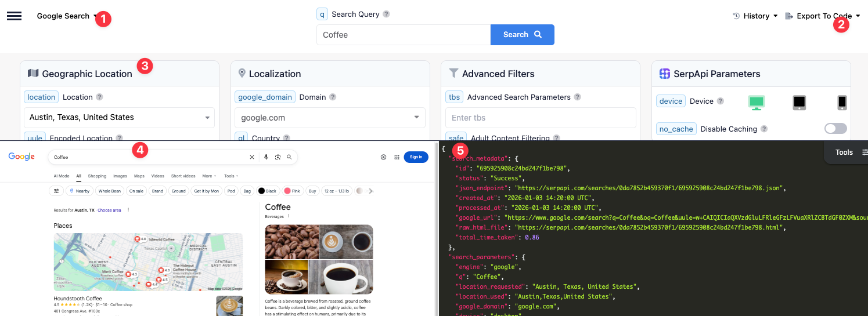Switch to the Images tab in Google results
This screenshot has width=868, height=316.
120,176
